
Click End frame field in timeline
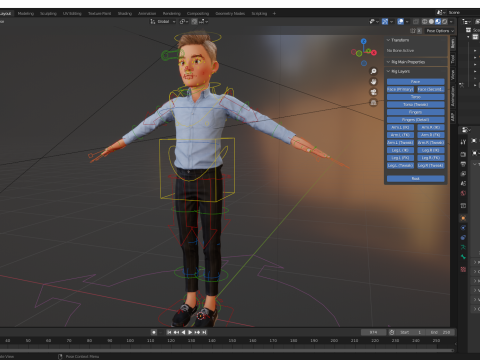440,332
